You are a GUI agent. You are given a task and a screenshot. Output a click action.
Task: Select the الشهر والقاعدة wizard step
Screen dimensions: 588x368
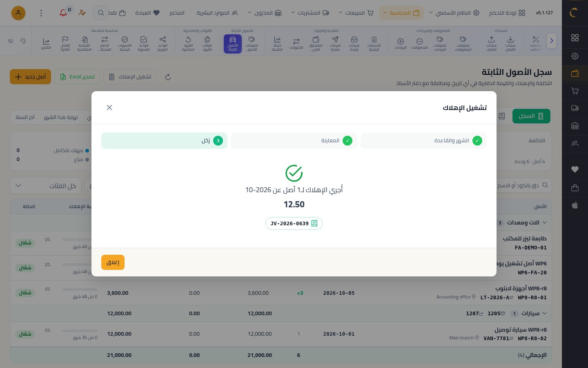coord(423,141)
